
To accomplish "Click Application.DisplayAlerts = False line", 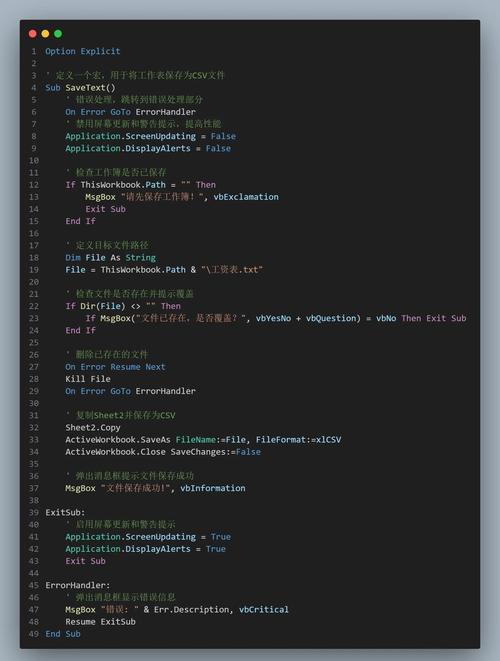I will [x=148, y=148].
